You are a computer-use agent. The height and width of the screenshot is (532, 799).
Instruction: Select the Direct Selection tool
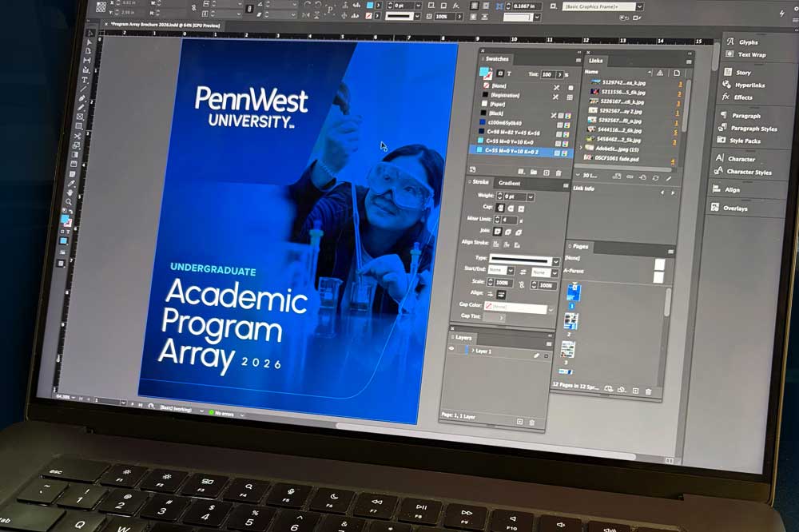click(x=89, y=42)
